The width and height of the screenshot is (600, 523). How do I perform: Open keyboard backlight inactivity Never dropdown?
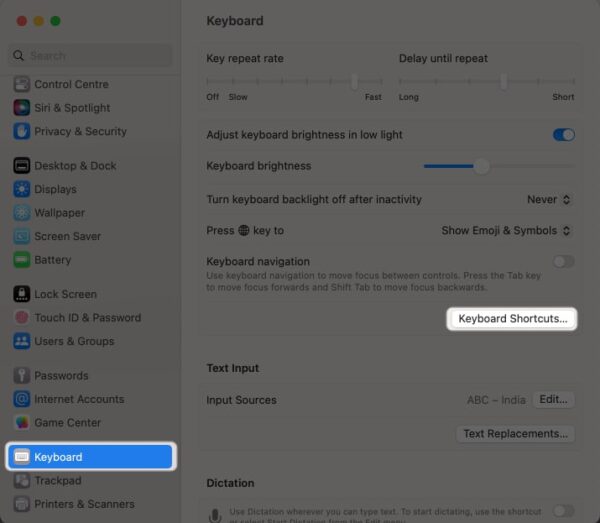[550, 200]
